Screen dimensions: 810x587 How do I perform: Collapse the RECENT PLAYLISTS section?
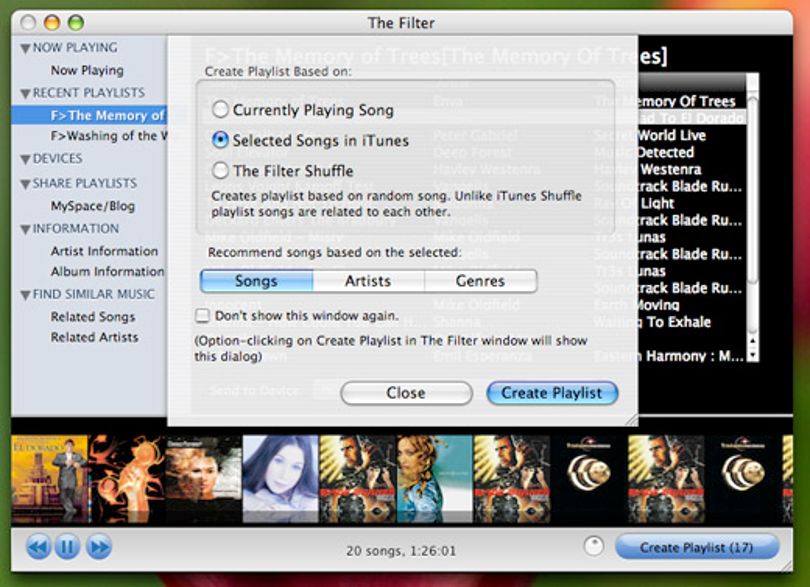click(25, 94)
